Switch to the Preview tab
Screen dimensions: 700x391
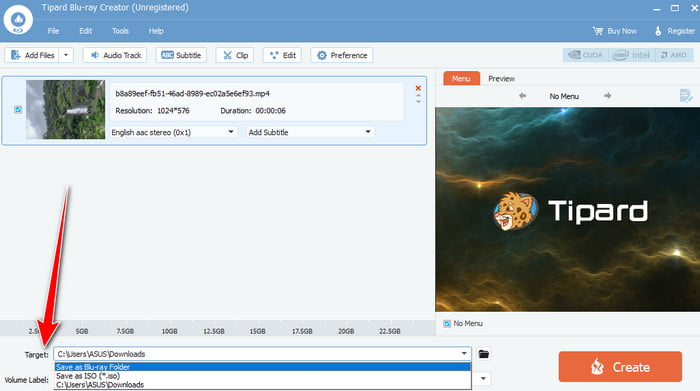pyautogui.click(x=501, y=79)
